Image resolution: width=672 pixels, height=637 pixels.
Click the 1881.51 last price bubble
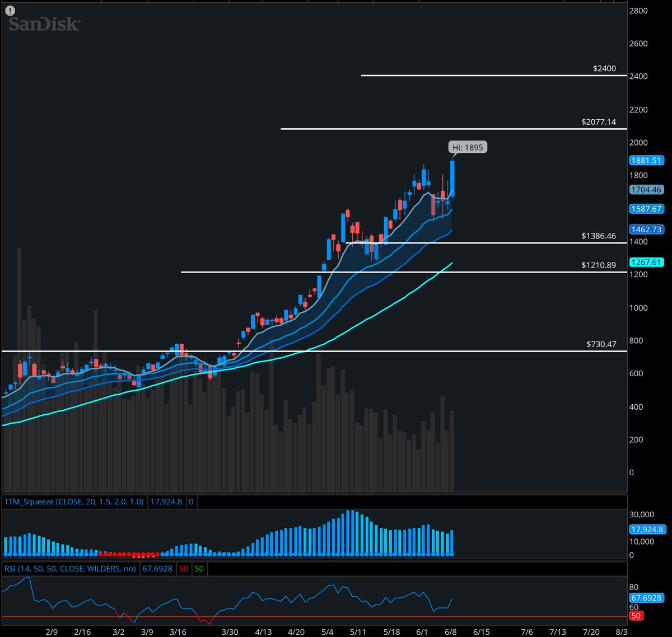pyautogui.click(x=646, y=161)
